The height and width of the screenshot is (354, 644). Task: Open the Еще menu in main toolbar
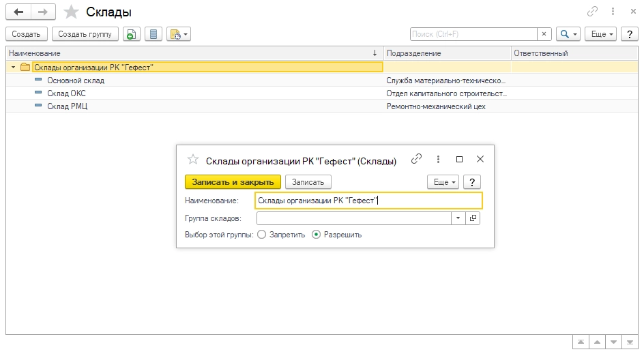click(x=602, y=34)
